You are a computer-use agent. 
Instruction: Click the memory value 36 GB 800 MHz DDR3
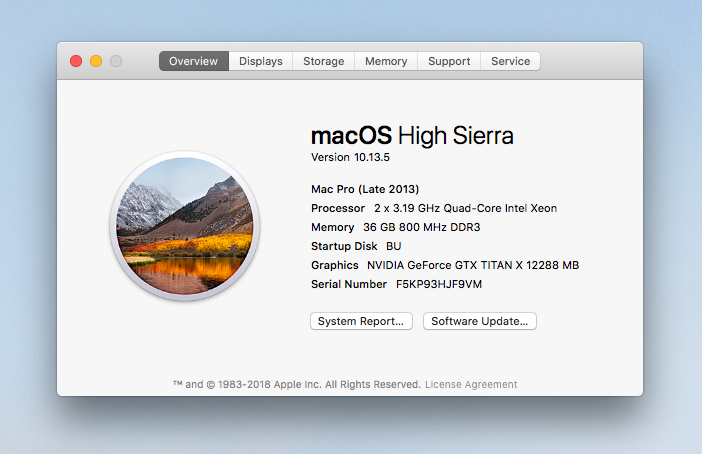(x=422, y=227)
